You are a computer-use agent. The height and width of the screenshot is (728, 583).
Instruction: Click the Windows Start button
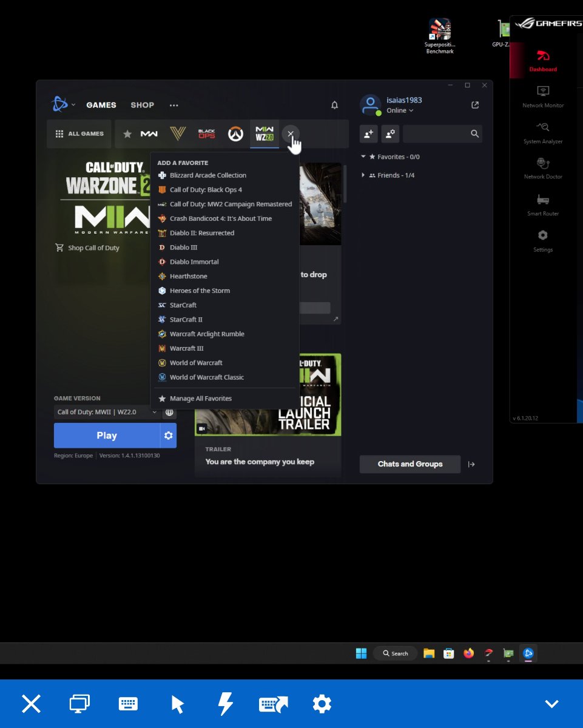pos(362,653)
